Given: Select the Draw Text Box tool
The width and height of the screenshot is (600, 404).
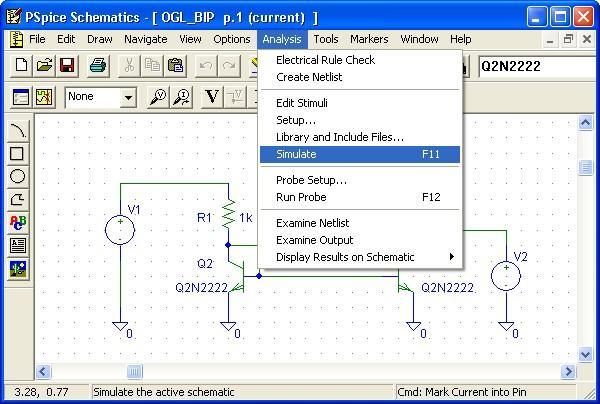Looking at the screenshot, I should [x=17, y=245].
